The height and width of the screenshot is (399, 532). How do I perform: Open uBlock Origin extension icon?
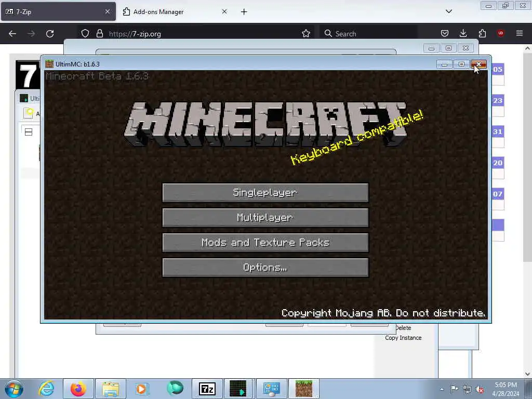[500, 33]
